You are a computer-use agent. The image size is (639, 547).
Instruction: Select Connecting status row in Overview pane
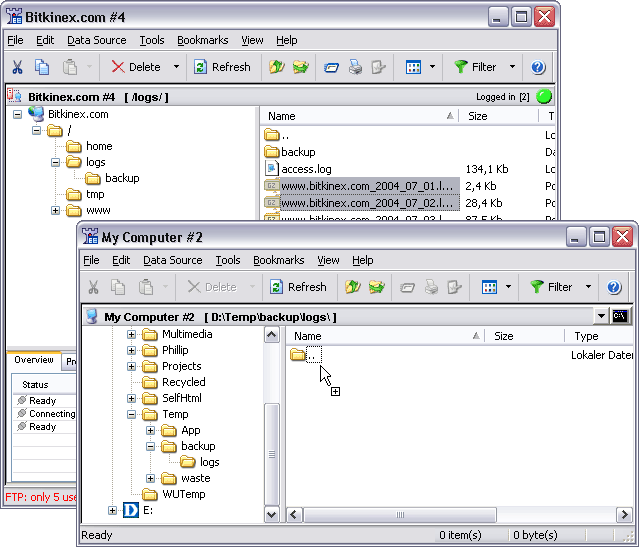click(x=45, y=414)
